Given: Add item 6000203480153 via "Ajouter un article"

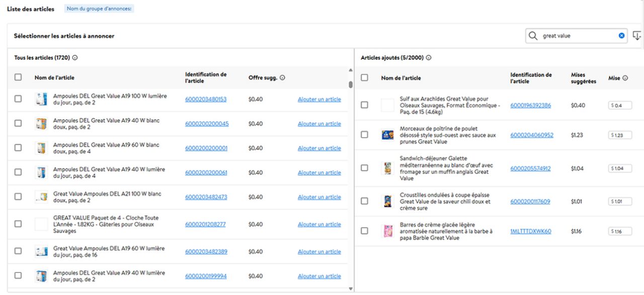Looking at the screenshot, I should click(319, 100).
